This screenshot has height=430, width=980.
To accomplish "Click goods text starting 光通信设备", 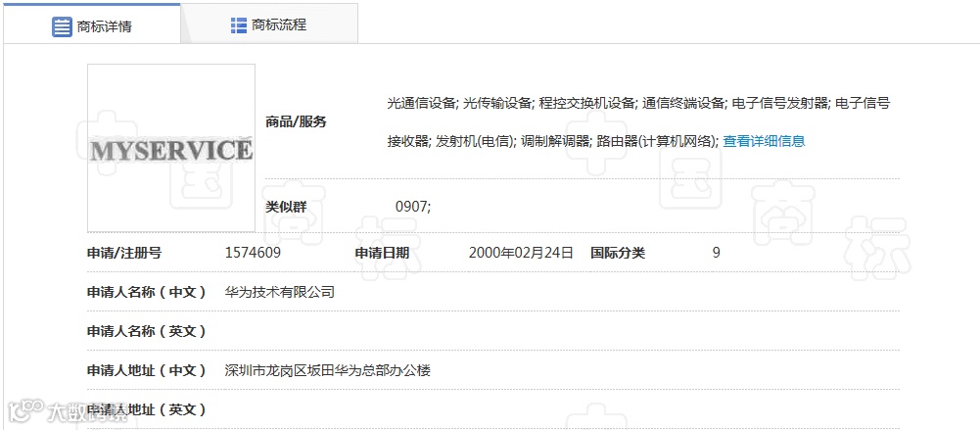I will tap(423, 103).
